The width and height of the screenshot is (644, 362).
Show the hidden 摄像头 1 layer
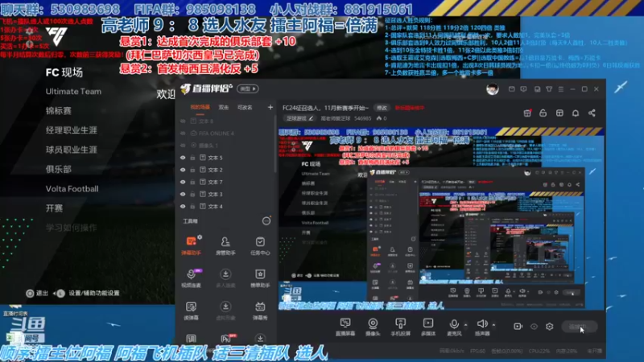[x=183, y=146]
